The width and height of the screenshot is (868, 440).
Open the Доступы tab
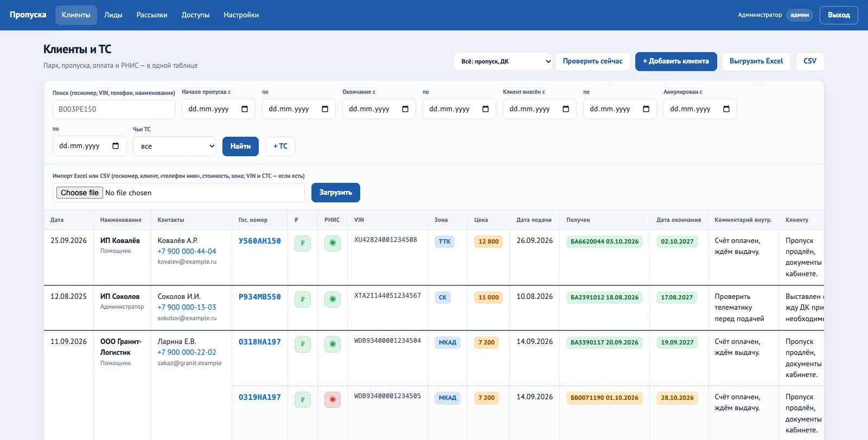click(x=195, y=15)
